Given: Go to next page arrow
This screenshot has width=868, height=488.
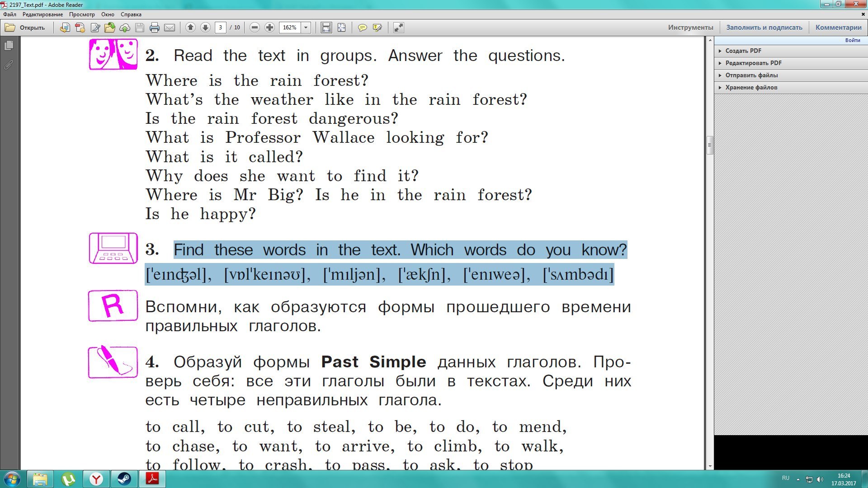Looking at the screenshot, I should pos(205,28).
